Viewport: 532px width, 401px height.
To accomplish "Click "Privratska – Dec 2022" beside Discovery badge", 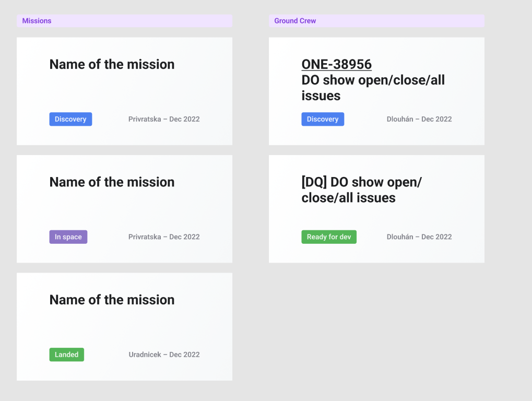I will 164,119.
